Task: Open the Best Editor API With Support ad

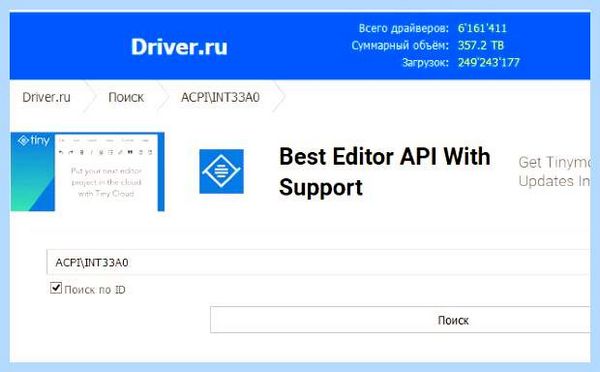Action: point(385,172)
